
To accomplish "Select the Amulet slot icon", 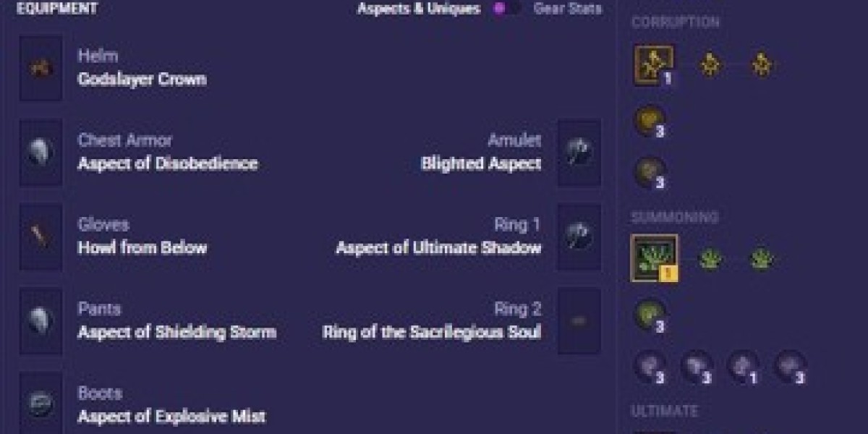I will tap(579, 153).
